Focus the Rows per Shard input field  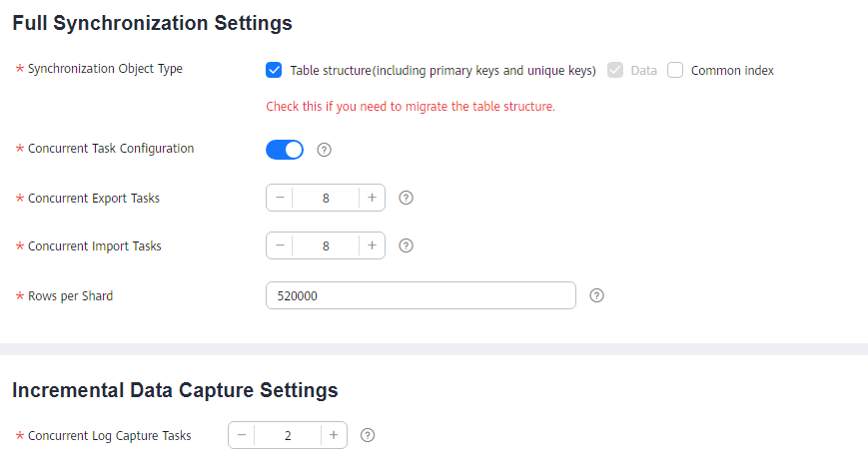421,295
